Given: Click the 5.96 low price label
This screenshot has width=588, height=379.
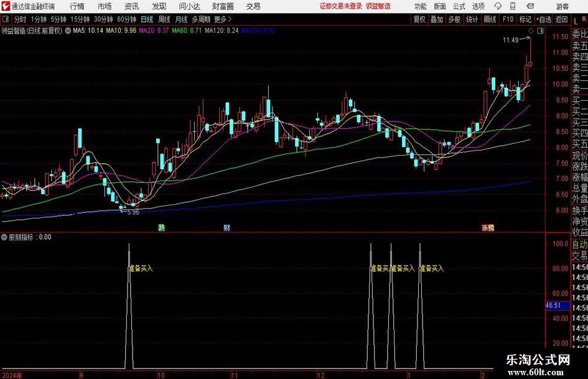Looking at the screenshot, I should 133,212.
